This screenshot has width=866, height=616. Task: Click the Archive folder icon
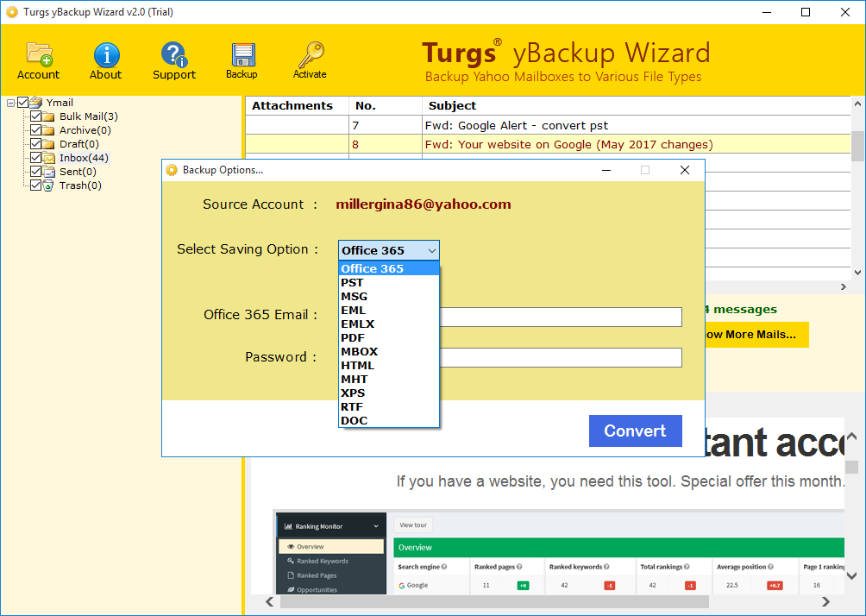click(x=48, y=130)
